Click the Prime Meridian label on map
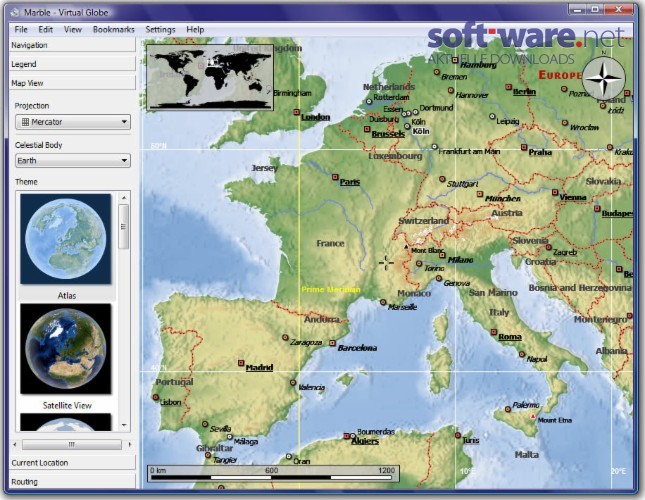The height and width of the screenshot is (500, 645). 331,289
